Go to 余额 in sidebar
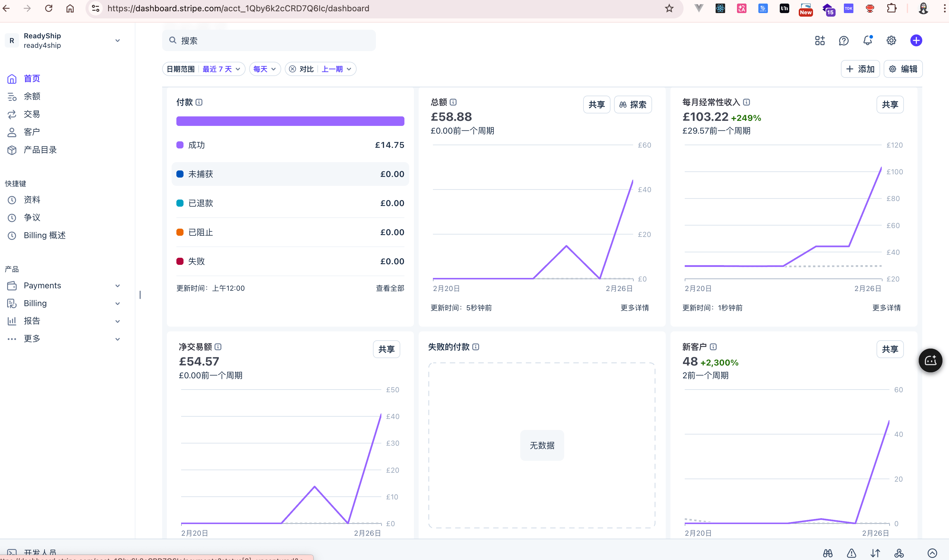 click(32, 97)
